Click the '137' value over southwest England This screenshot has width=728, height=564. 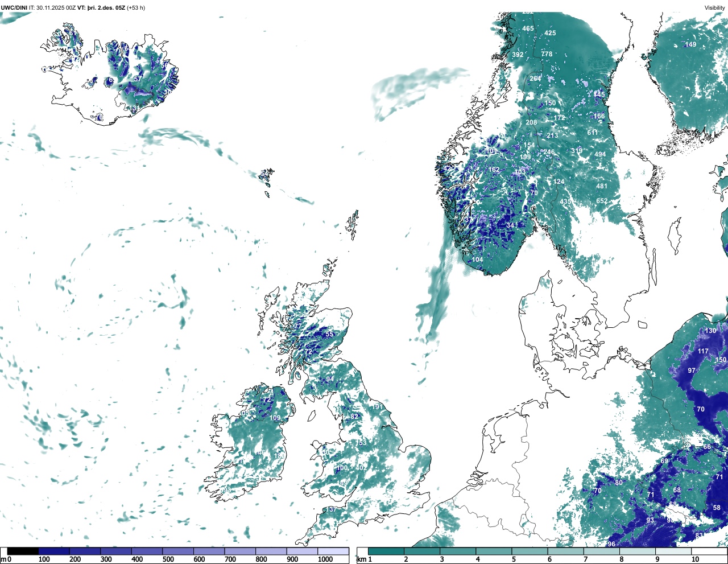pos(330,509)
